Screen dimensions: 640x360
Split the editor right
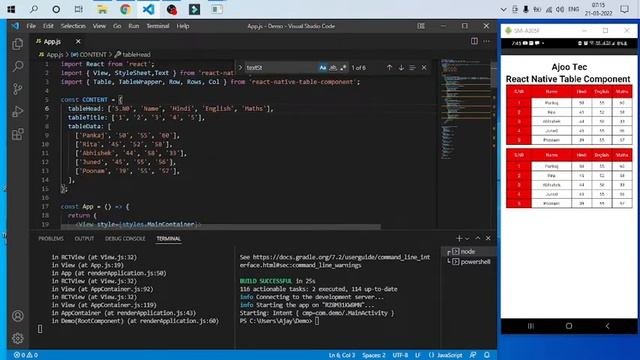click(x=474, y=41)
